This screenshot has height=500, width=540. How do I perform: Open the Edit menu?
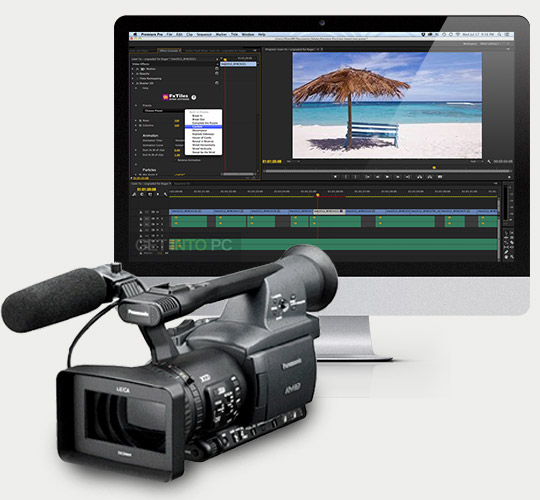pos(179,34)
